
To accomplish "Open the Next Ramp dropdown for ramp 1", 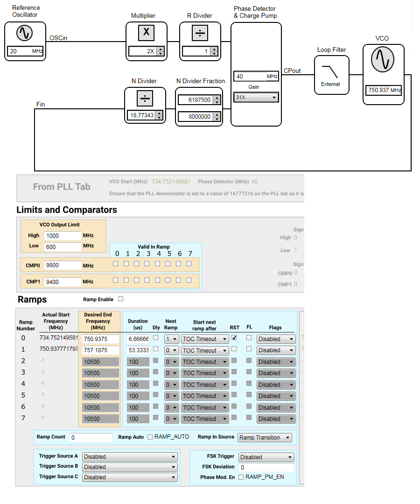I will [x=171, y=350].
